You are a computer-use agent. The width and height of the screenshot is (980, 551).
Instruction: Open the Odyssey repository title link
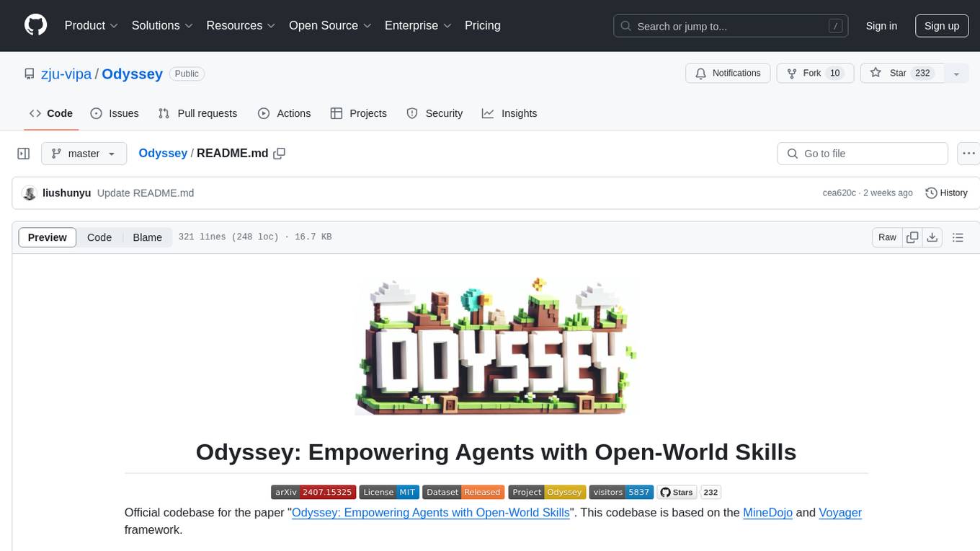pyautogui.click(x=133, y=74)
